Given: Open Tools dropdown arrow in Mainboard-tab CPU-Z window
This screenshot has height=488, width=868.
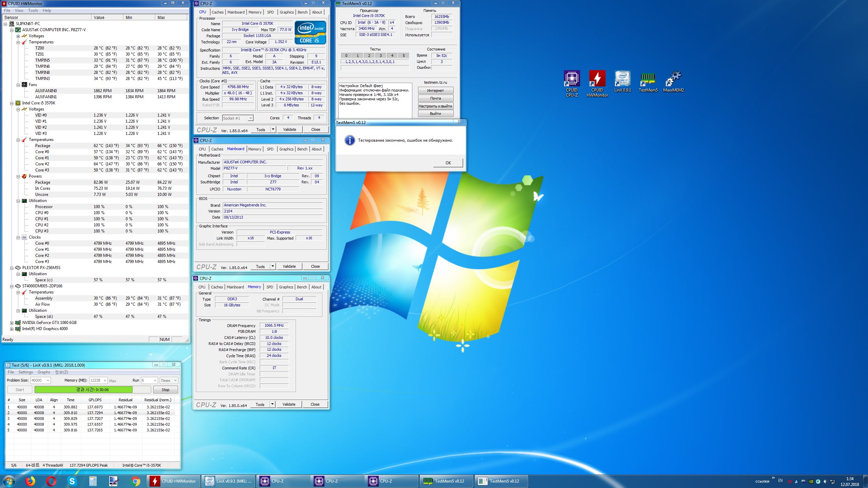Looking at the screenshot, I should tap(272, 266).
